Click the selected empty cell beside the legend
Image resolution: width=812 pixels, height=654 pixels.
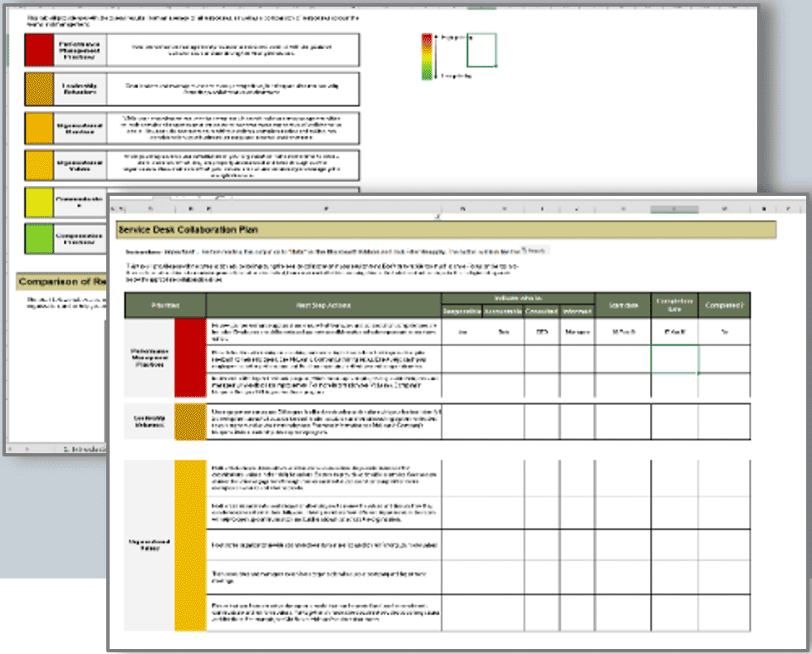click(x=482, y=51)
